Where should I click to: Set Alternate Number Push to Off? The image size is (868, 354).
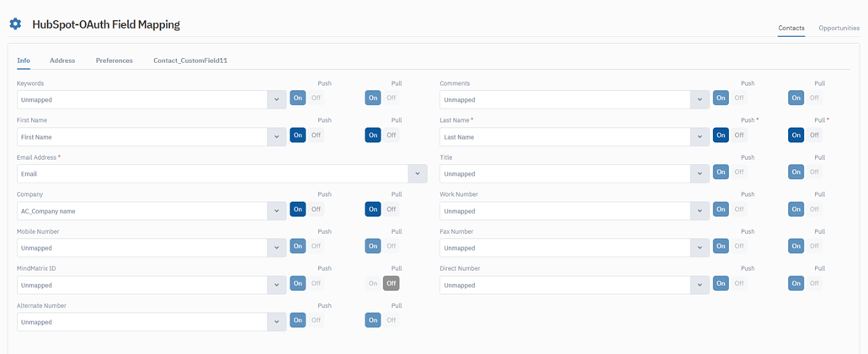316,320
